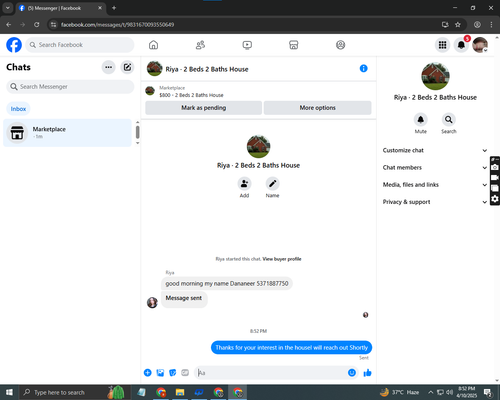Expand Media, files and links section
This screenshot has height=400, width=500.
[x=435, y=185]
